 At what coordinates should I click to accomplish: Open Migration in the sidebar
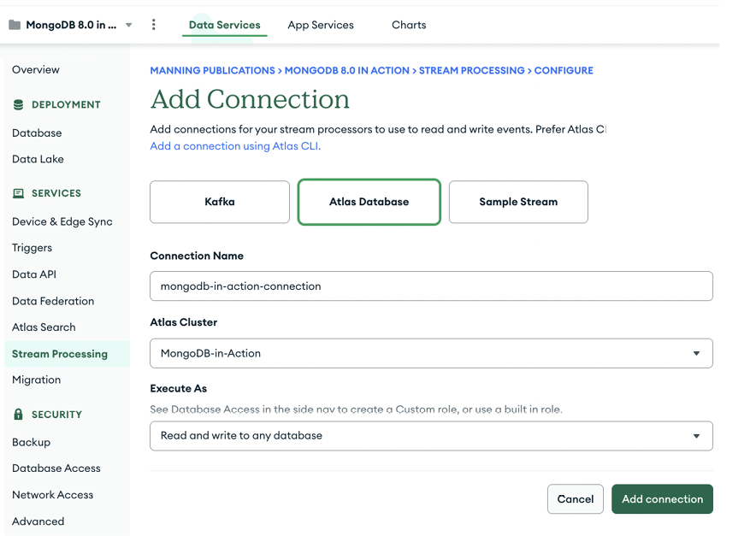coord(36,380)
